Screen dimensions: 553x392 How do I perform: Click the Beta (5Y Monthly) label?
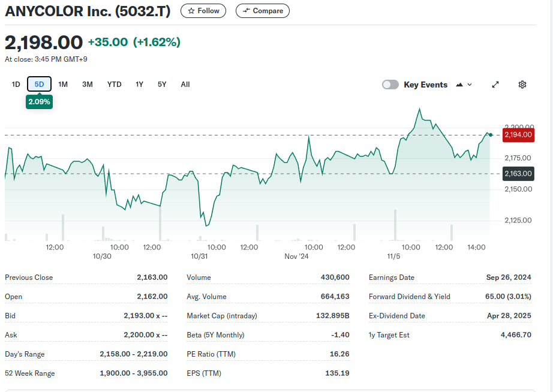[215, 335]
